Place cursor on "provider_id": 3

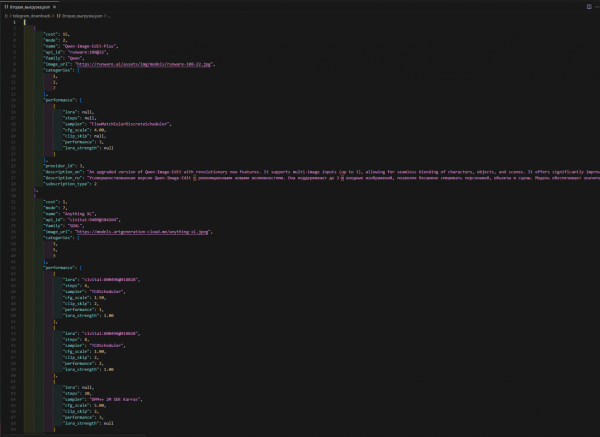[64, 166]
